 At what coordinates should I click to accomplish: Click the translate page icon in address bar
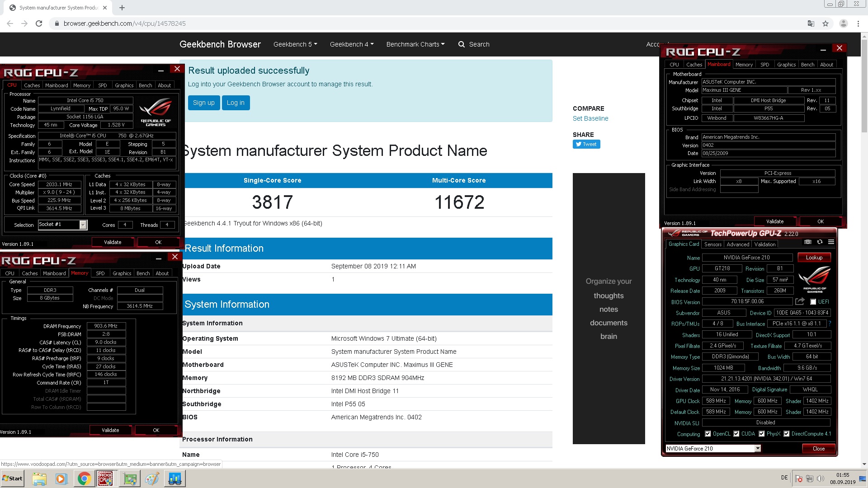pos(811,23)
